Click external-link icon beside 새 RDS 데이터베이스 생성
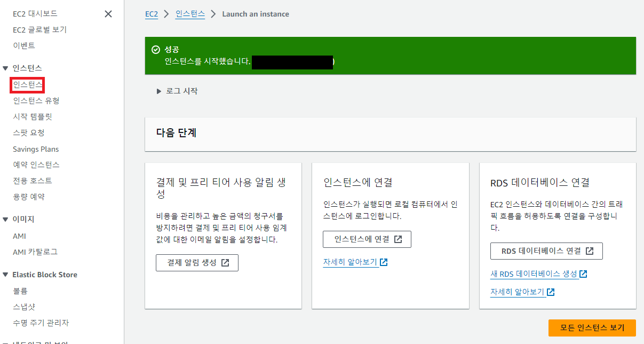The image size is (644, 344). point(584,274)
